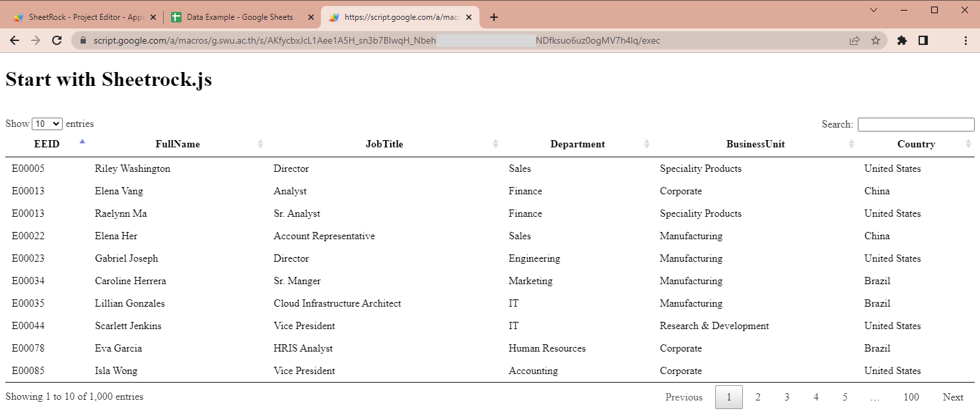This screenshot has width=980, height=417.
Task: Sort table by Department column
Action: pos(578,144)
